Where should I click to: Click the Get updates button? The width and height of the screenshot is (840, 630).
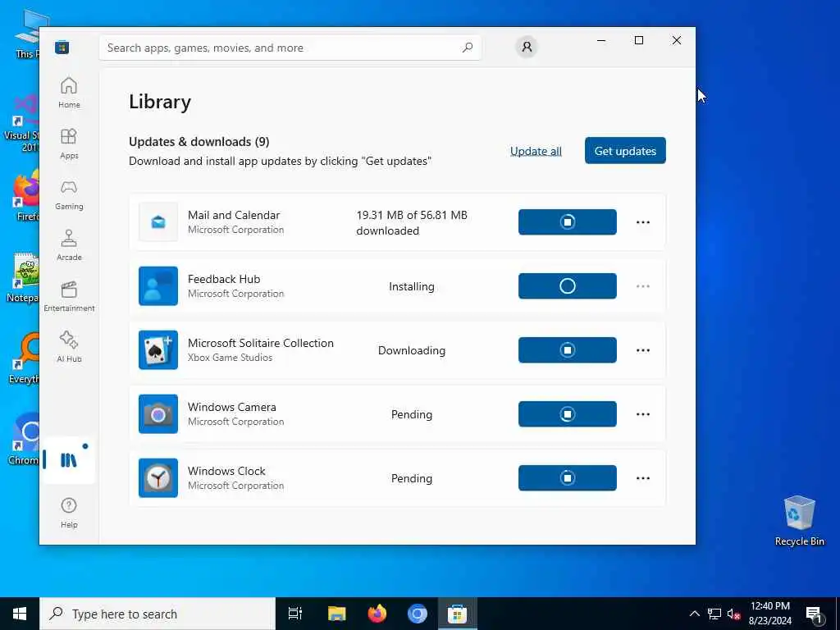coord(625,151)
